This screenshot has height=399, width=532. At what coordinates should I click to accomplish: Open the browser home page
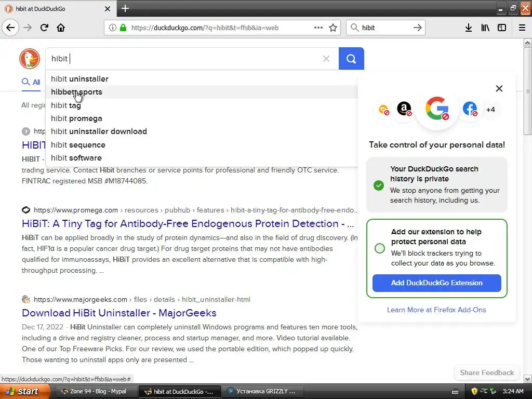tap(61, 28)
